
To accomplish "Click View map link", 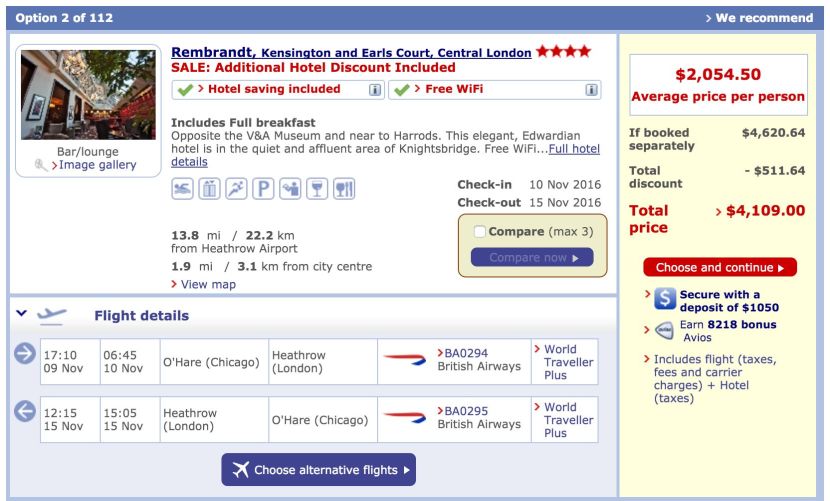I will click(208, 284).
